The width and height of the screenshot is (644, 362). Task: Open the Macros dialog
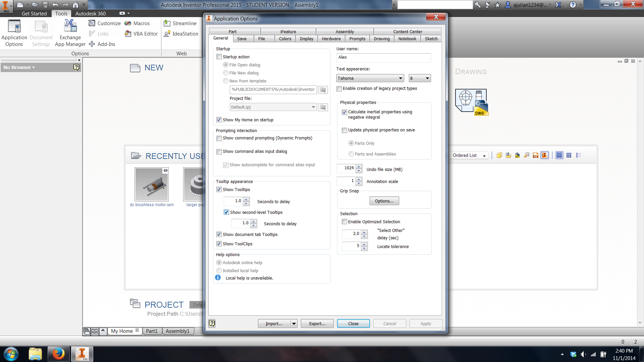(x=137, y=23)
